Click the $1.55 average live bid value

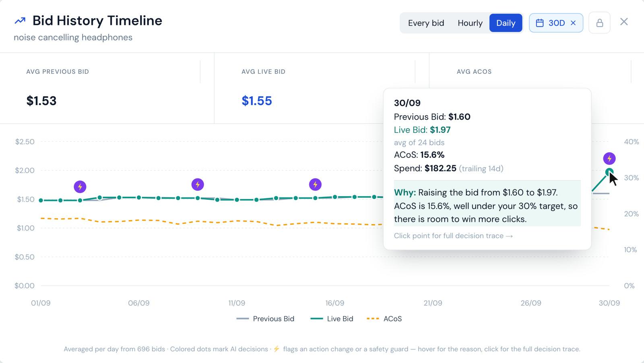click(257, 101)
